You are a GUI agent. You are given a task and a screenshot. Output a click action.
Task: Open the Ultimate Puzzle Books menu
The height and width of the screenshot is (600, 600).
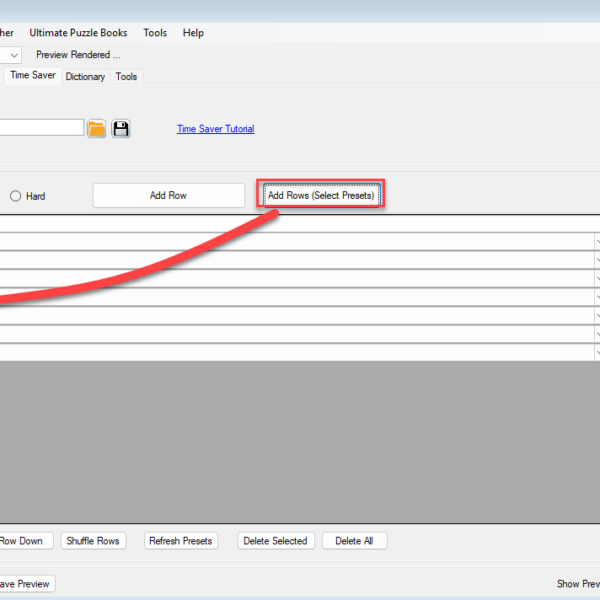click(x=78, y=33)
